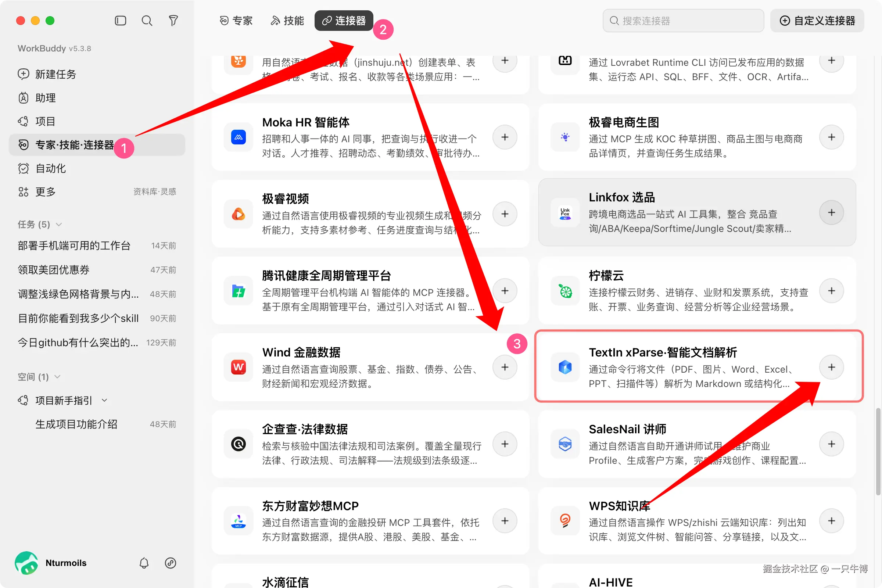The width and height of the screenshot is (882, 588).
Task: Add the 柠檬云 connector
Action: point(831,291)
